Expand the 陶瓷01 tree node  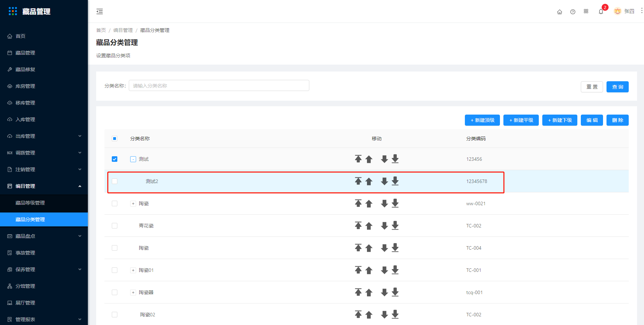(133, 270)
